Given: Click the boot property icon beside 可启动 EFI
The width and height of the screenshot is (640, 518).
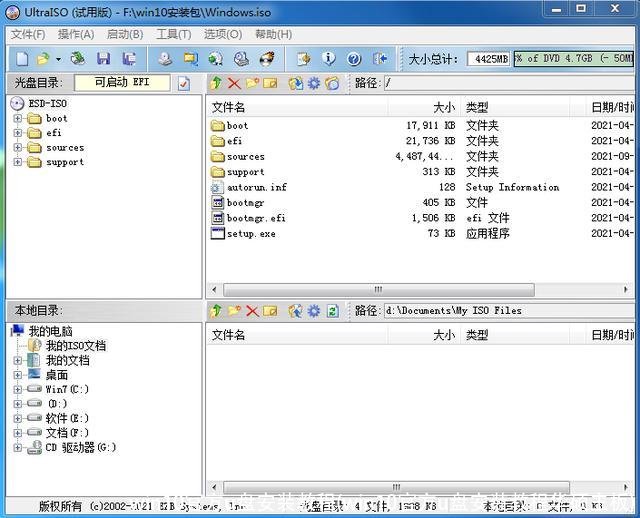Looking at the screenshot, I should [x=184, y=83].
